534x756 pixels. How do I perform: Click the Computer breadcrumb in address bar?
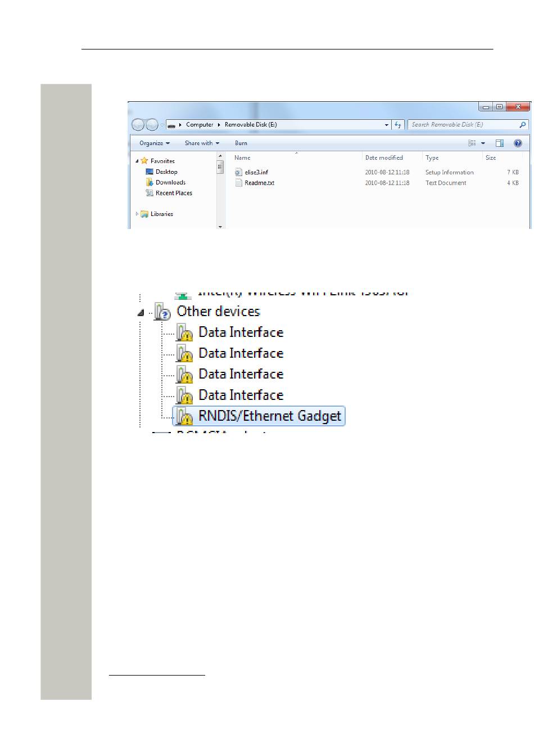click(200, 125)
